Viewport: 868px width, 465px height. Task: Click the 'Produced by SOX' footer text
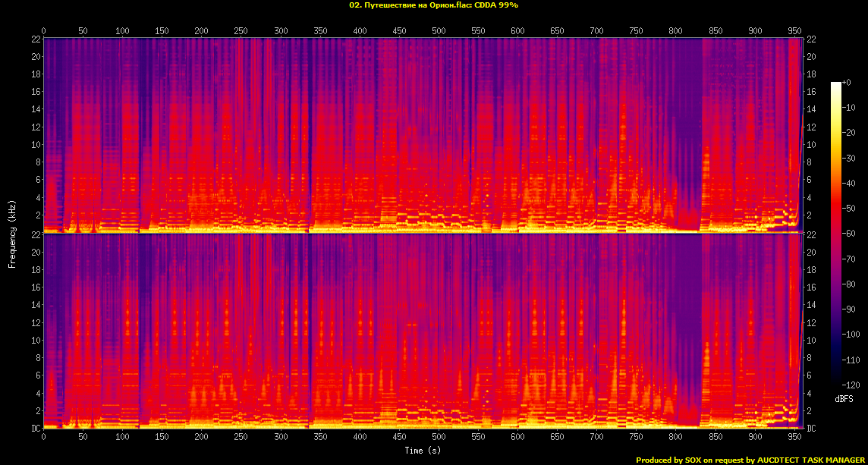click(749, 460)
